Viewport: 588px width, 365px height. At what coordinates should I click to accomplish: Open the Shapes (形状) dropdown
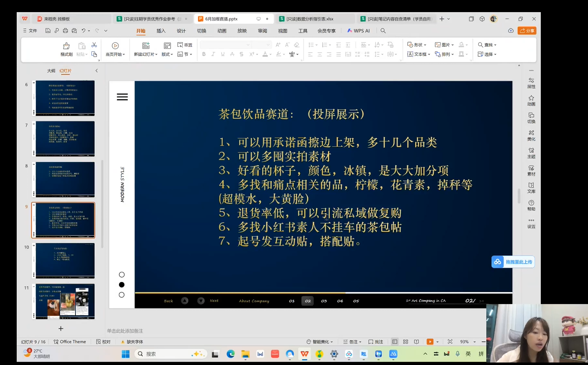point(416,45)
